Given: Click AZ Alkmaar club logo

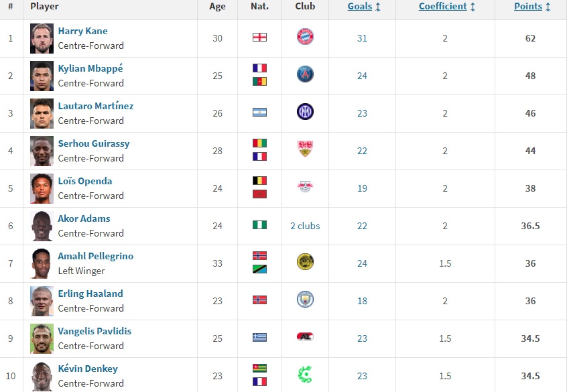Looking at the screenshot, I should 305,337.
